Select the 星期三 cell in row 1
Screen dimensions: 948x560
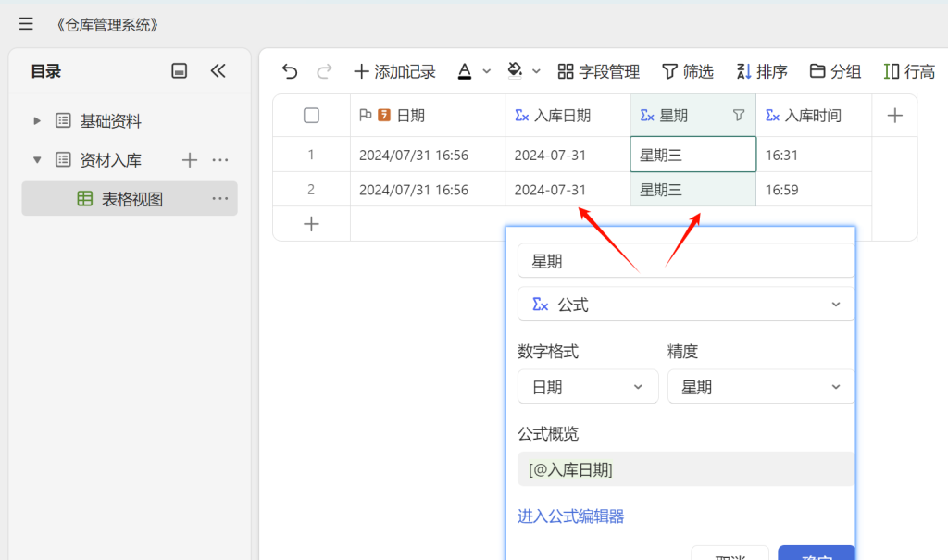692,155
